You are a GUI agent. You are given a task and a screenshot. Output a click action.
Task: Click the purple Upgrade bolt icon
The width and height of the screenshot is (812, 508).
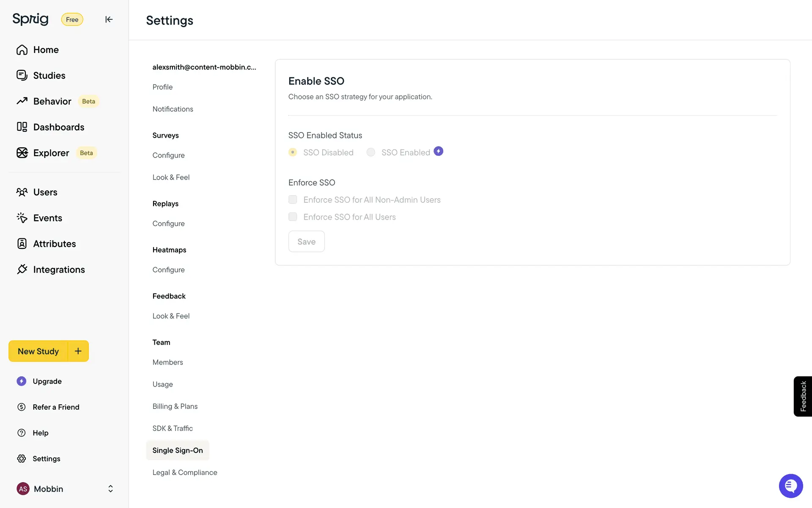(x=22, y=381)
